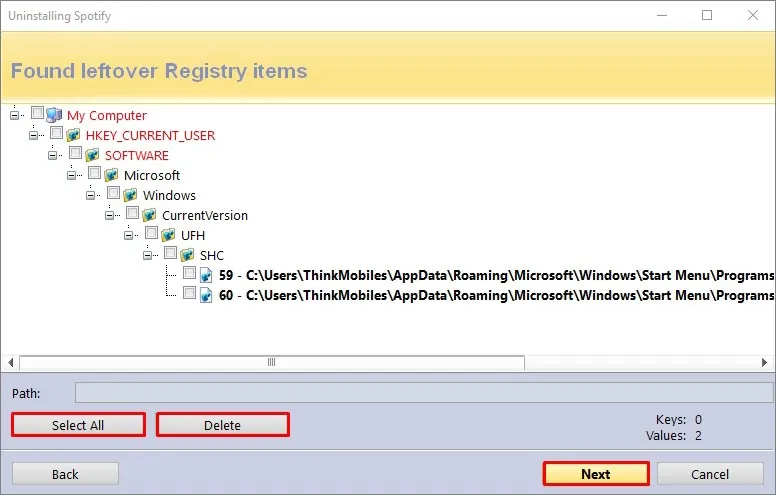Image resolution: width=776 pixels, height=495 pixels.
Task: Click the CurrentVersion registry key icon
Action: pyautogui.click(x=149, y=215)
